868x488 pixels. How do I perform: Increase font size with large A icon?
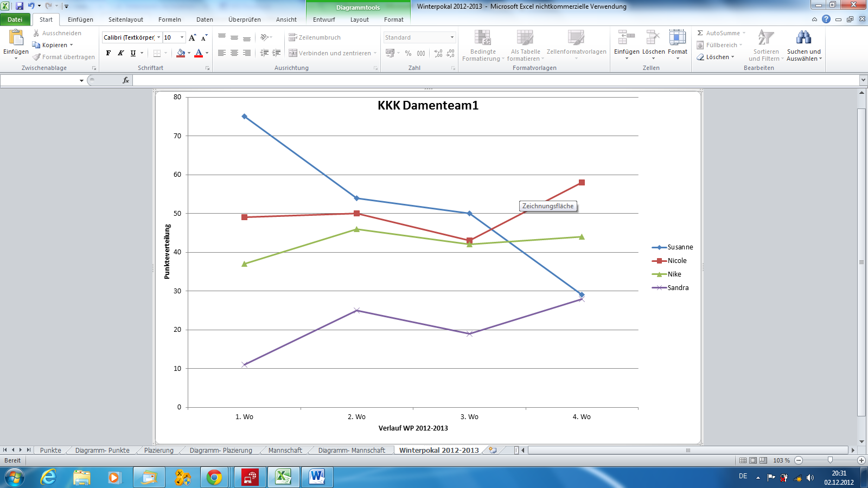(192, 37)
